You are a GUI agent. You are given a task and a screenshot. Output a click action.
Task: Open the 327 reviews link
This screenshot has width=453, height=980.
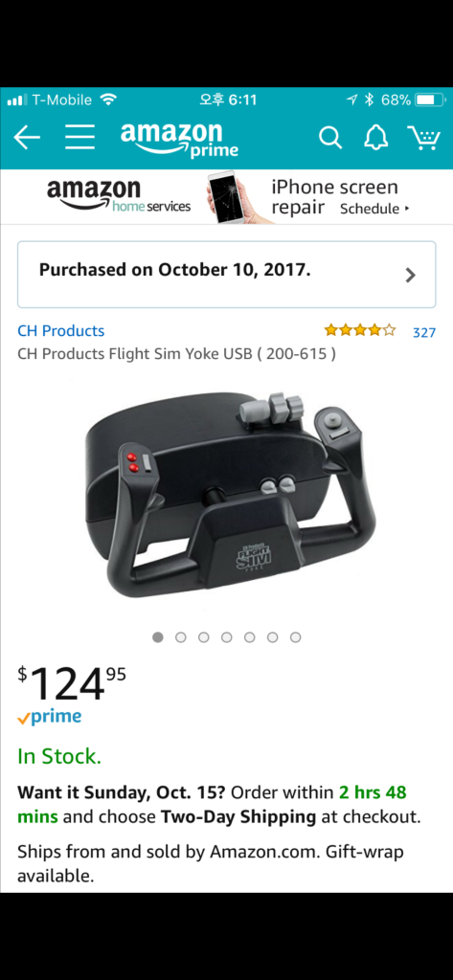point(423,332)
